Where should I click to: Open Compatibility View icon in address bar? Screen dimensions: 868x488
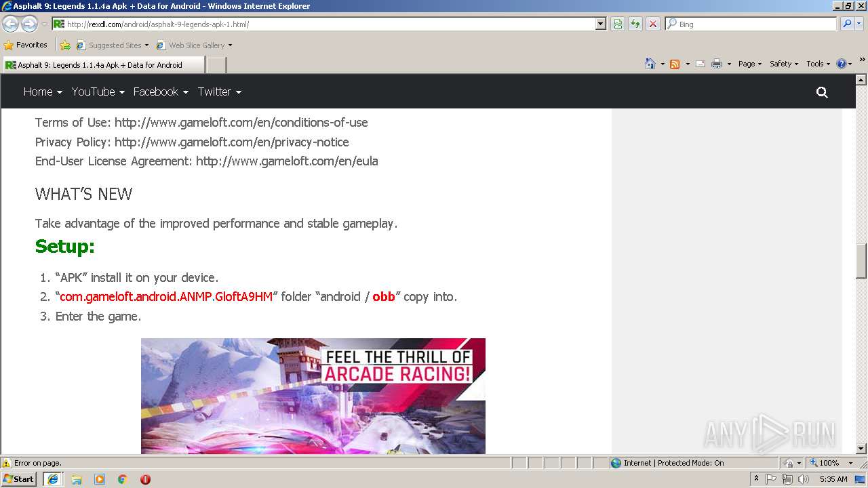pyautogui.click(x=618, y=24)
